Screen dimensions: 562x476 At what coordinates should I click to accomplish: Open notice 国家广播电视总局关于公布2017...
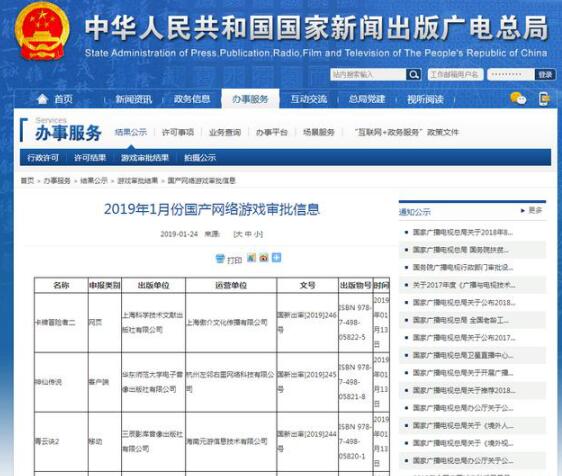(x=464, y=338)
